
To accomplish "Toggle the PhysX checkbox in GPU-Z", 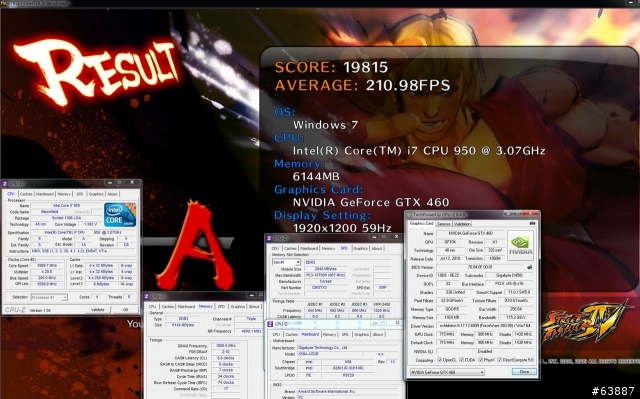I will (x=481, y=360).
